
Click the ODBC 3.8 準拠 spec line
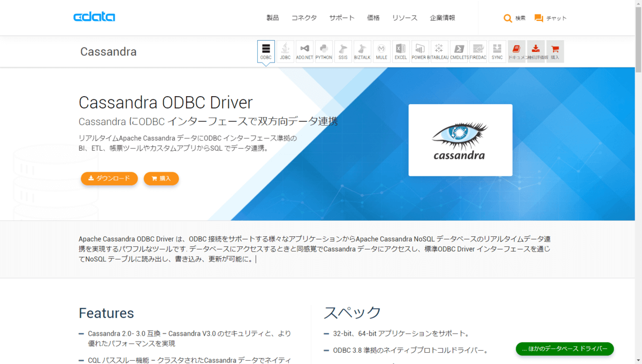point(410,351)
